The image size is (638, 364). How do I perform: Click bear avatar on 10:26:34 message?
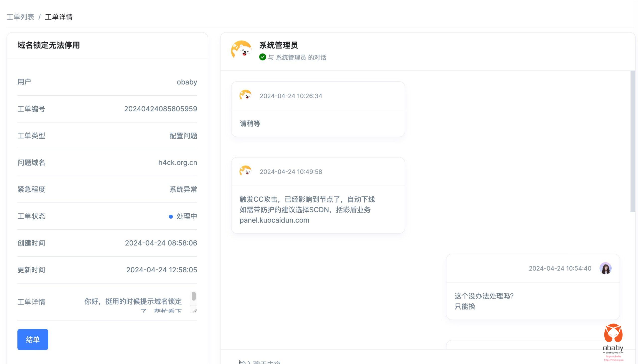pos(245,96)
